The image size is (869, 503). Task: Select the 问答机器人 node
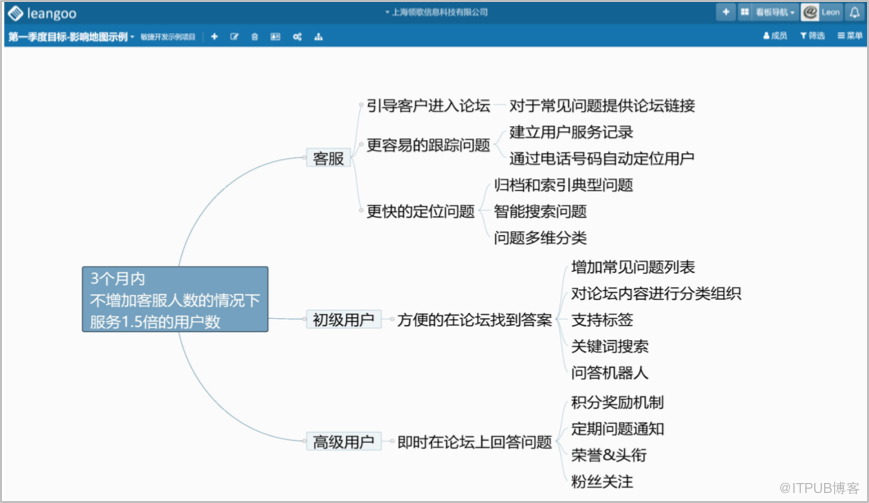pos(610,373)
